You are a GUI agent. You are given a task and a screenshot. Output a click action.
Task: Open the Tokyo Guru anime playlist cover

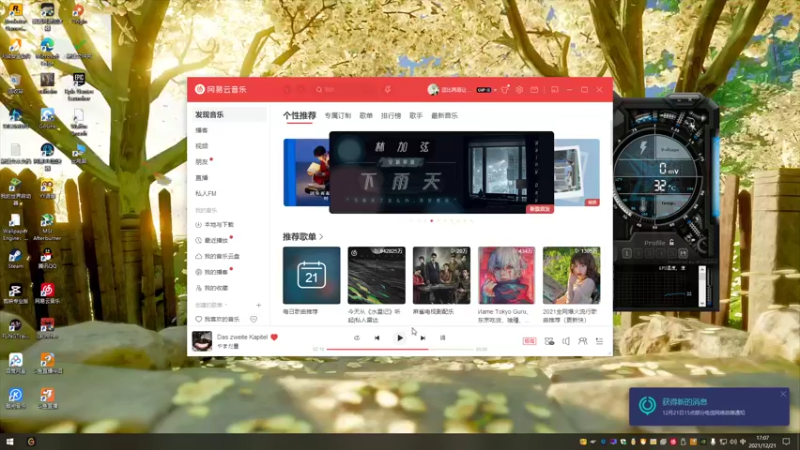(x=507, y=276)
